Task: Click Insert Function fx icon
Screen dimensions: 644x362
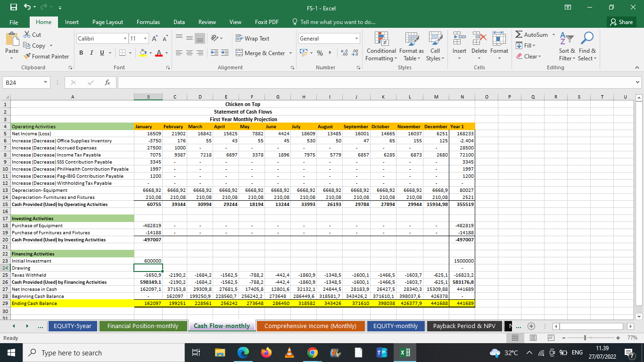Action: (107, 82)
